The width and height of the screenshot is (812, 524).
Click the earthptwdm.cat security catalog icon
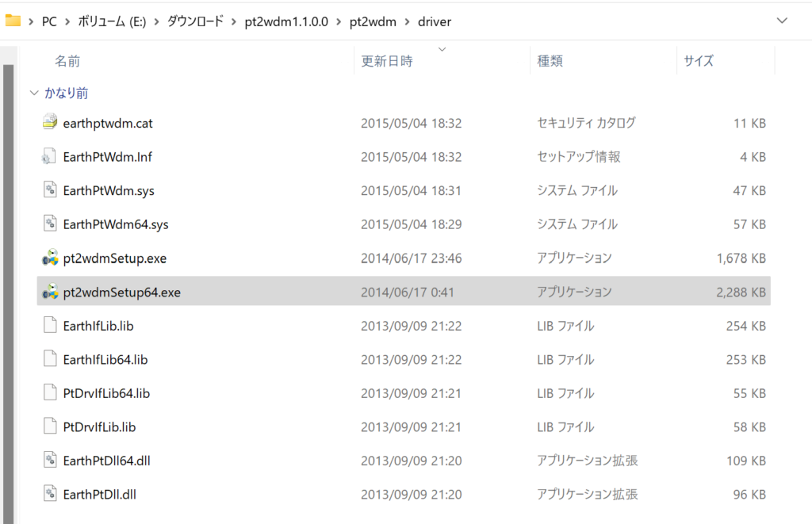tap(49, 123)
